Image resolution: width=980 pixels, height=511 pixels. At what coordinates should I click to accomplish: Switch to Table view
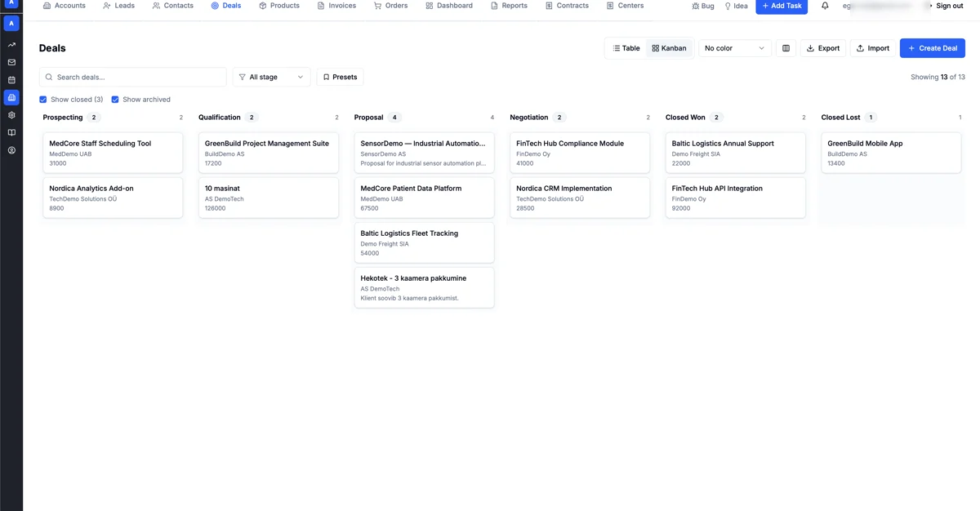click(x=626, y=48)
